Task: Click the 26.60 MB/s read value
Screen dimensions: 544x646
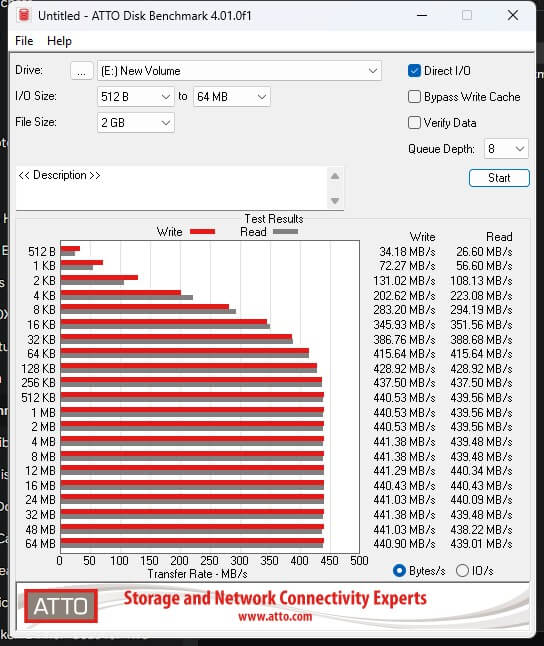Action: pos(484,252)
